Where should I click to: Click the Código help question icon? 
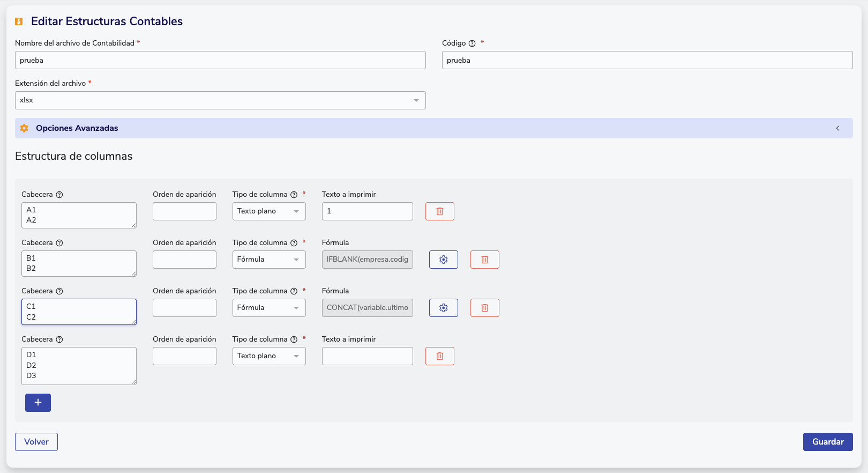(472, 43)
